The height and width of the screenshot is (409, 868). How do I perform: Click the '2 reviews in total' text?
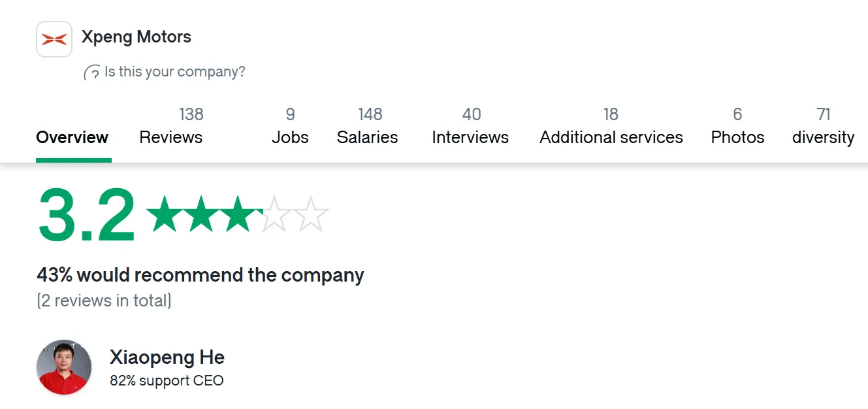point(104,301)
